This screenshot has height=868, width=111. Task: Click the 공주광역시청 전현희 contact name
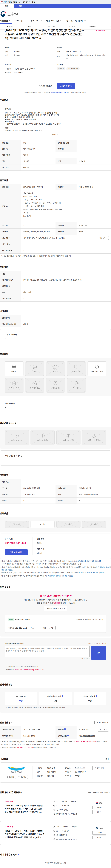click(22, 619)
